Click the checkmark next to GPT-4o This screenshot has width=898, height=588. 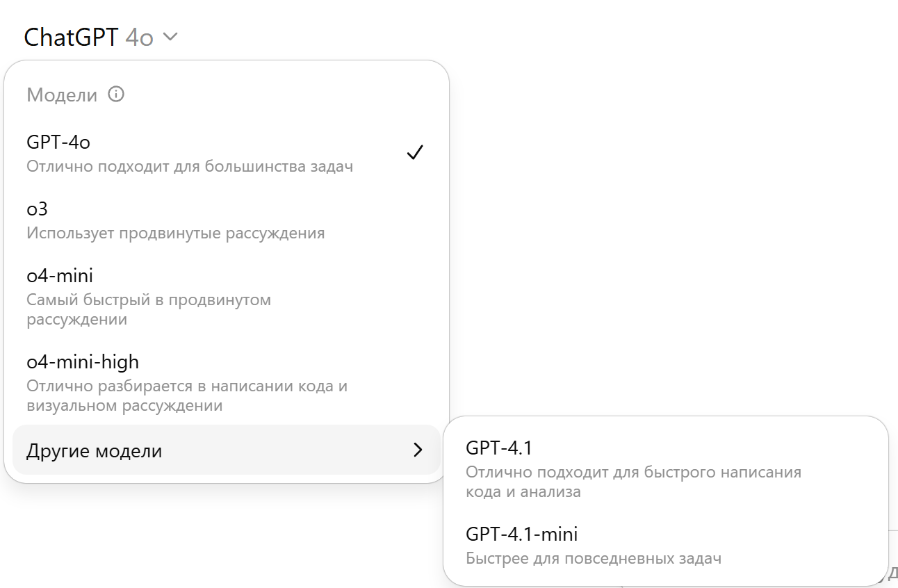(415, 153)
